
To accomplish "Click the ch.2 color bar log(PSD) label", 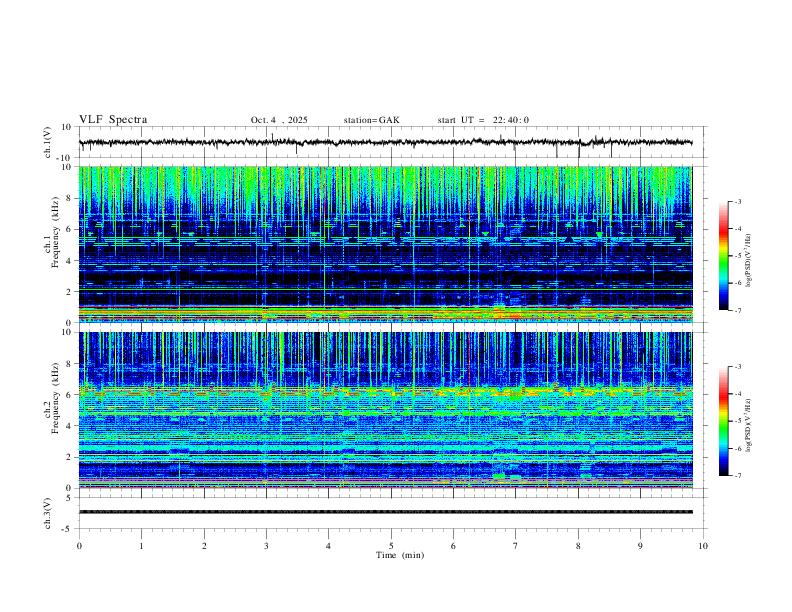I will [749, 426].
